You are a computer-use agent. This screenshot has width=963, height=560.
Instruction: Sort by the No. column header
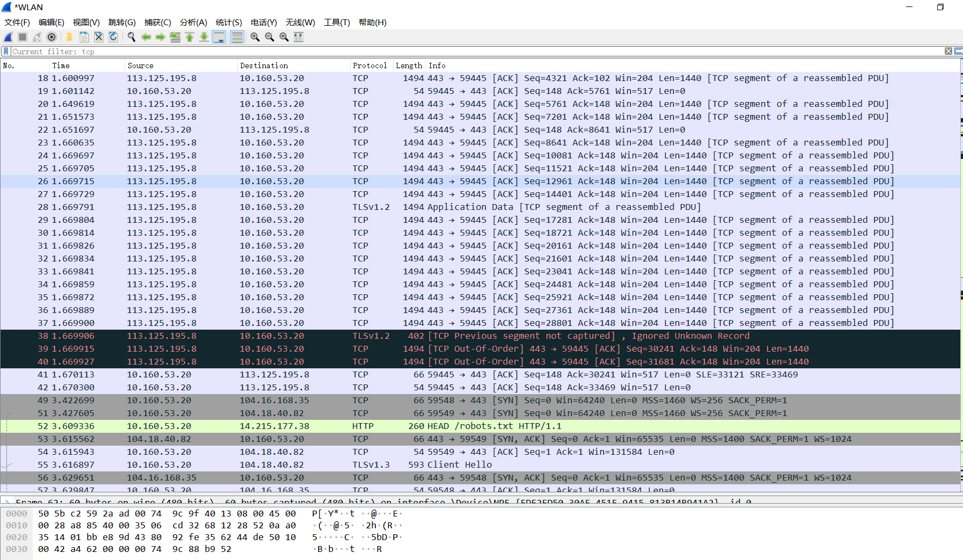click(25, 66)
